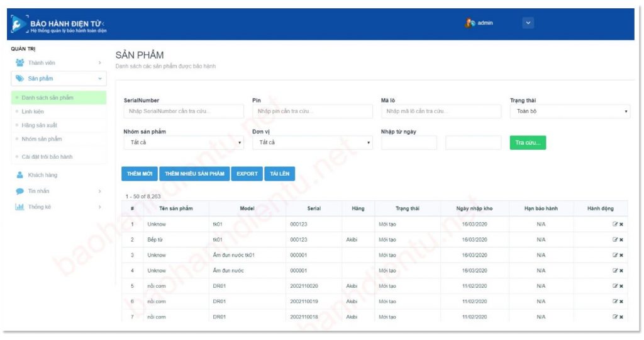Click the Khách hàng person icon
644x340 pixels.
pos(19,175)
